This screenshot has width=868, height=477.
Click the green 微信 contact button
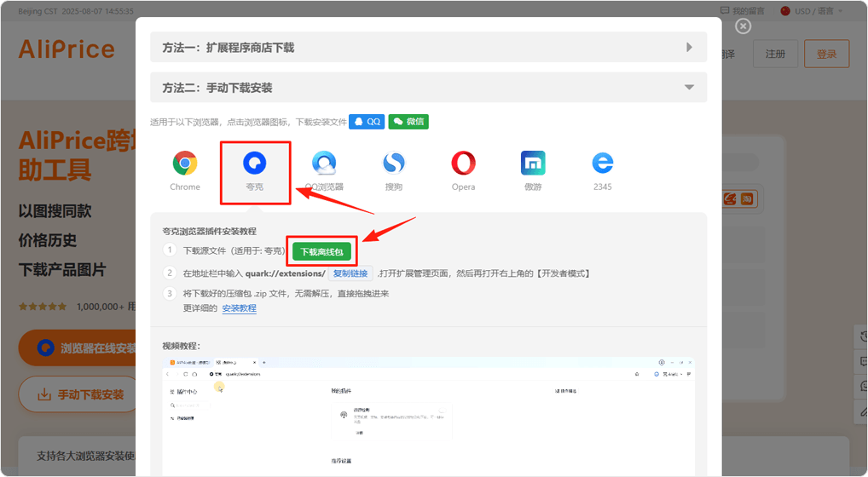click(x=408, y=122)
